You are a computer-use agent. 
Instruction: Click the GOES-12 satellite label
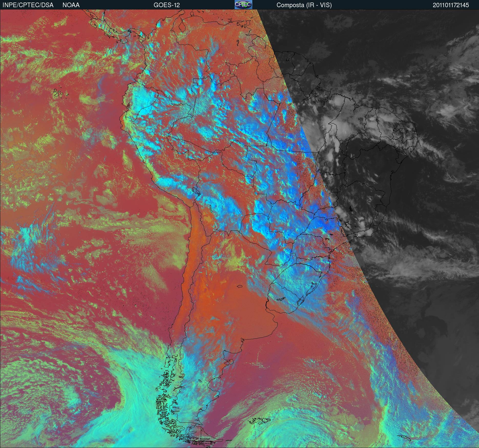coord(166,5)
